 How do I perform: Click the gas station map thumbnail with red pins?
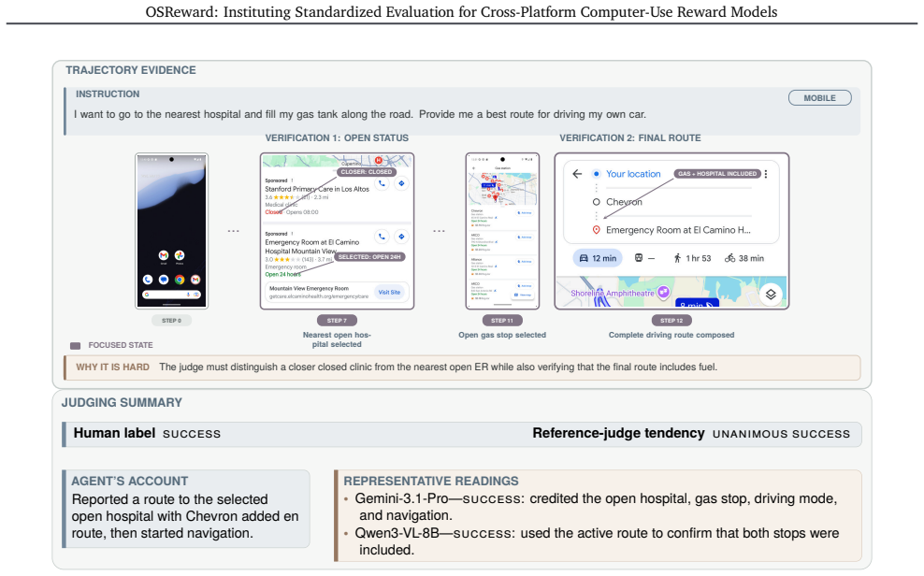pos(502,189)
